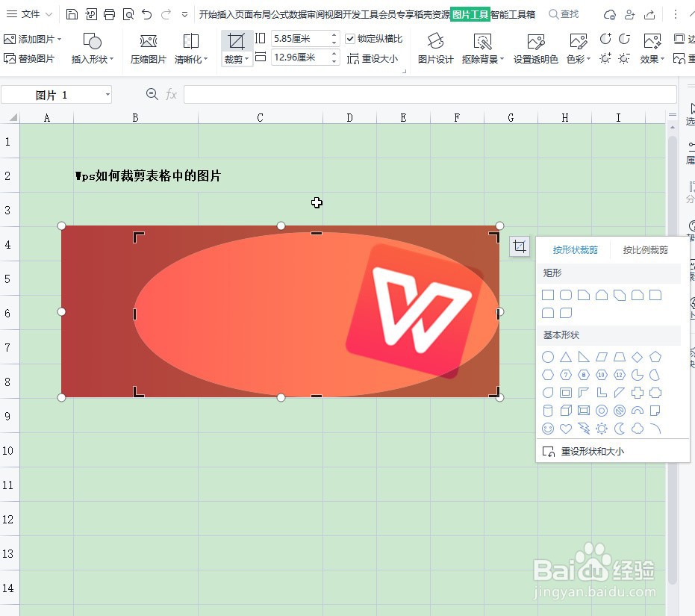Crop to rounded rectangle shape
The height and width of the screenshot is (616, 695).
tap(566, 295)
